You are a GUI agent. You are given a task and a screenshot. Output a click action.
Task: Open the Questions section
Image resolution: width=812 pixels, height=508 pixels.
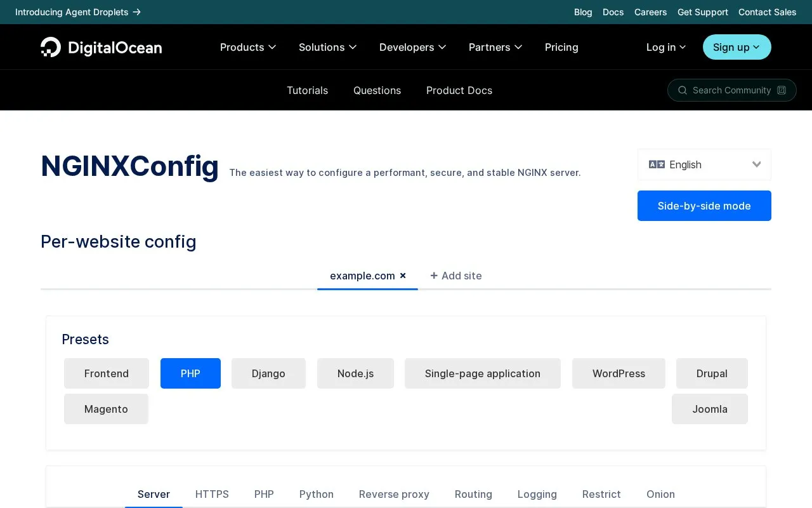(x=377, y=90)
